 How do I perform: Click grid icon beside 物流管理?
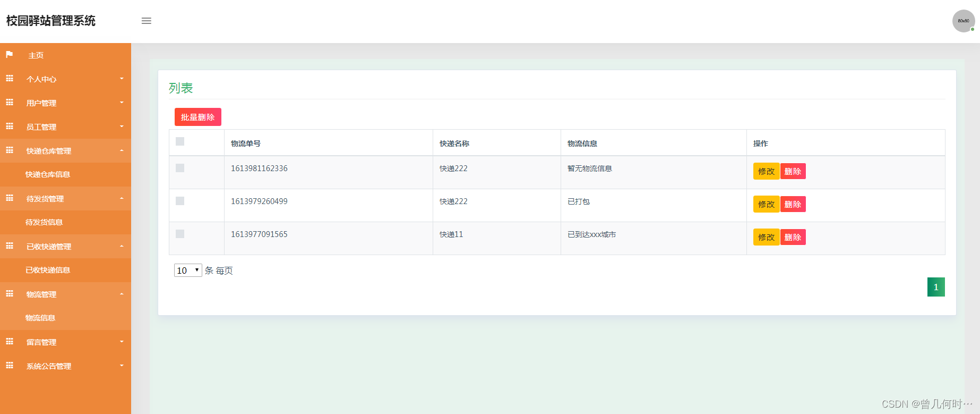click(10, 294)
